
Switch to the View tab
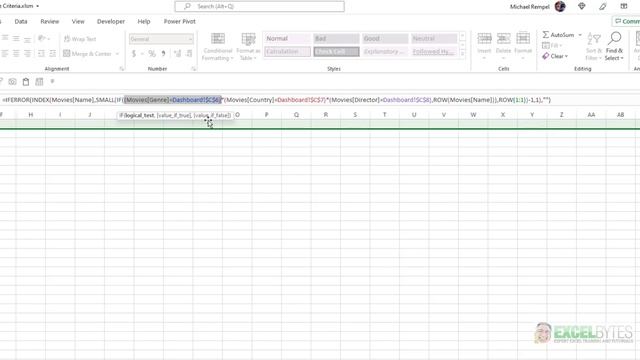coord(78,21)
